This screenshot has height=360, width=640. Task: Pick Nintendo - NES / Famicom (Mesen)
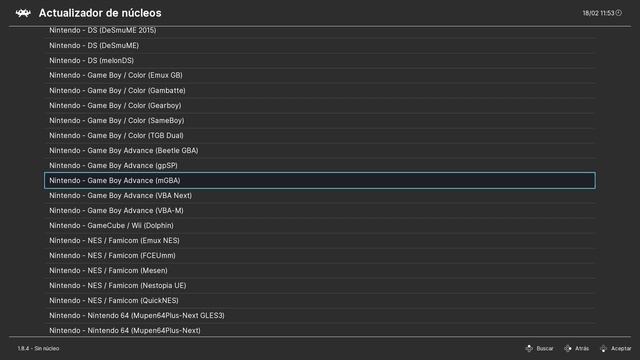pyautogui.click(x=320, y=270)
